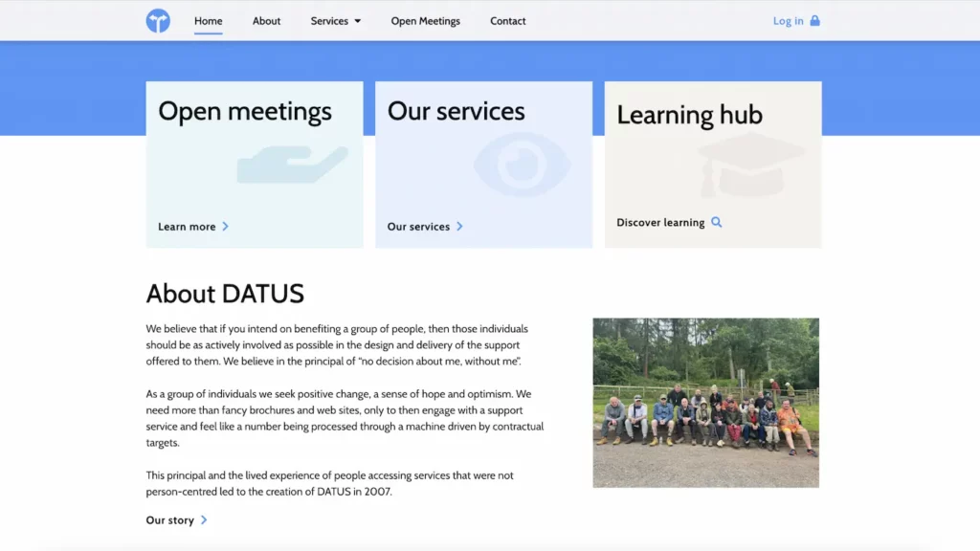Viewport: 980px width, 551px height.
Task: Go to the About page
Action: point(266,21)
